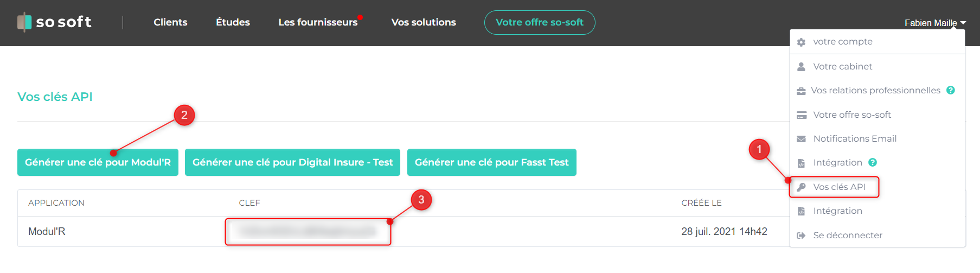Click the envelope icon for Notifications Email
Viewport: 980px width, 273px height.
(x=801, y=139)
